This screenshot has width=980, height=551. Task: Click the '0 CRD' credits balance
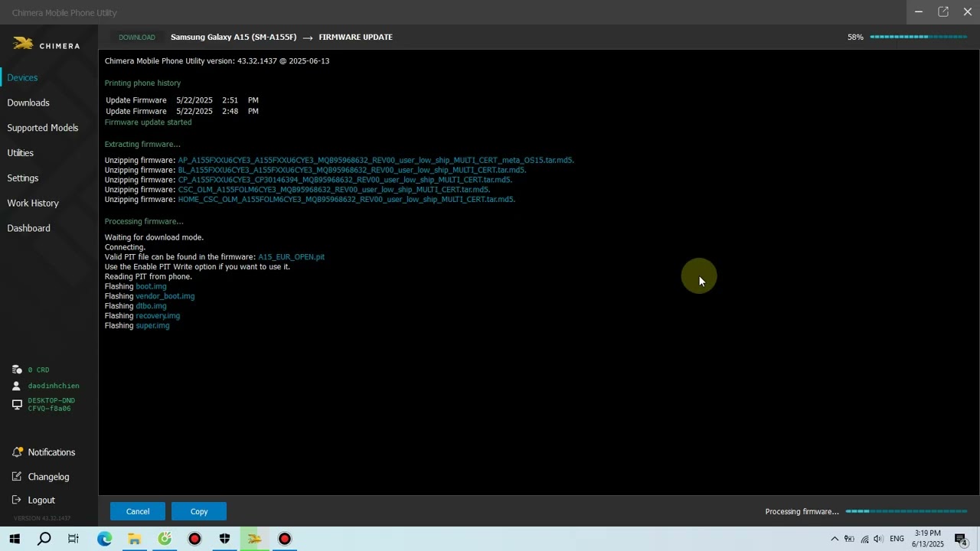click(x=38, y=370)
